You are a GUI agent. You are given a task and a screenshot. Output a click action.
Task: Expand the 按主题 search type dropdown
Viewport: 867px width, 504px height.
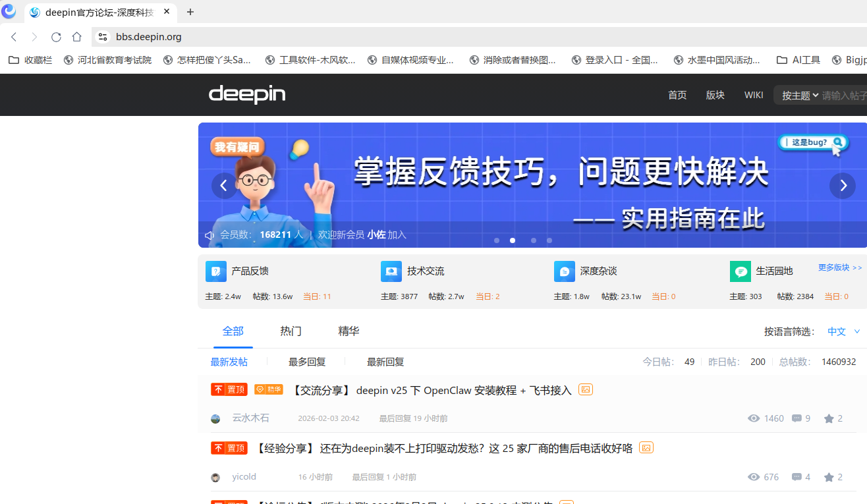(x=800, y=96)
